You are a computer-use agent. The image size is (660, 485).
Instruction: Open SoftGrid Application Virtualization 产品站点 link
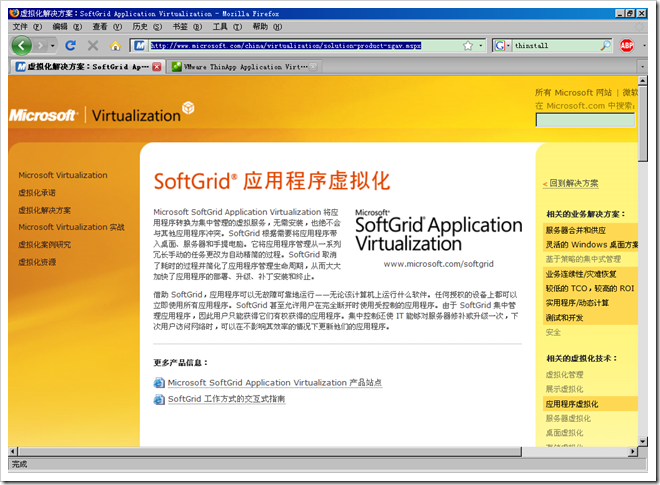click(x=274, y=383)
